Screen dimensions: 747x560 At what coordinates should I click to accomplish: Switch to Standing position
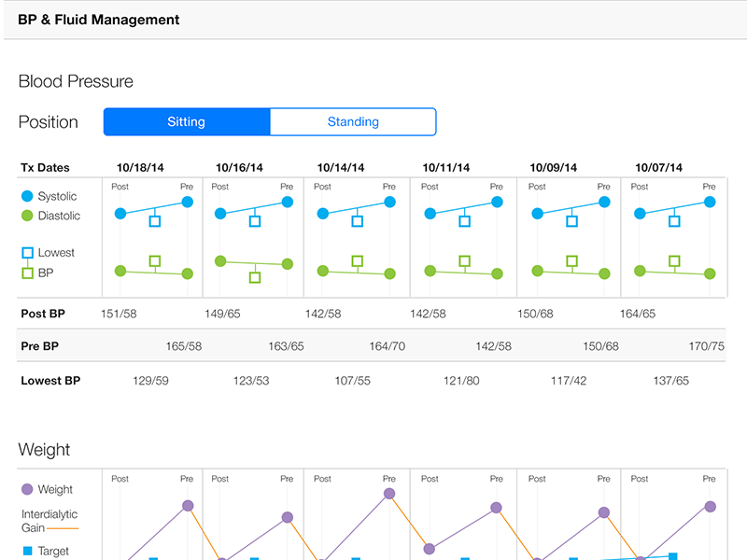tap(353, 122)
